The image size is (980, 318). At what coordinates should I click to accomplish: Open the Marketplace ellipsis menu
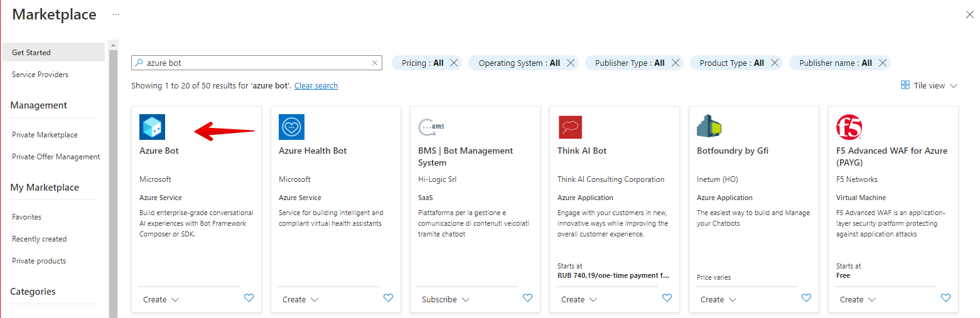coord(116,14)
